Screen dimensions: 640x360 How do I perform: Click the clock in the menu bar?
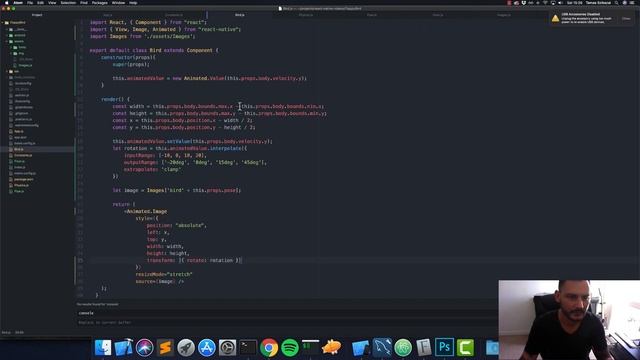point(574,3)
